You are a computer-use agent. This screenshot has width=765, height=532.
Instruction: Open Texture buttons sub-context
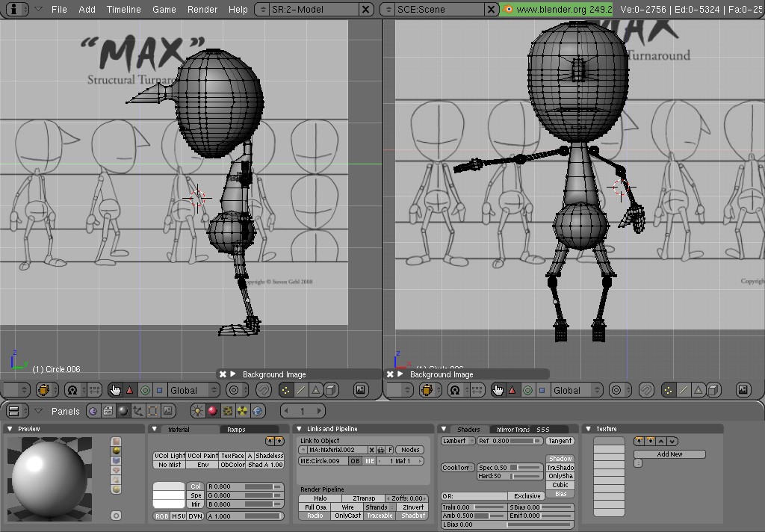coord(227,412)
